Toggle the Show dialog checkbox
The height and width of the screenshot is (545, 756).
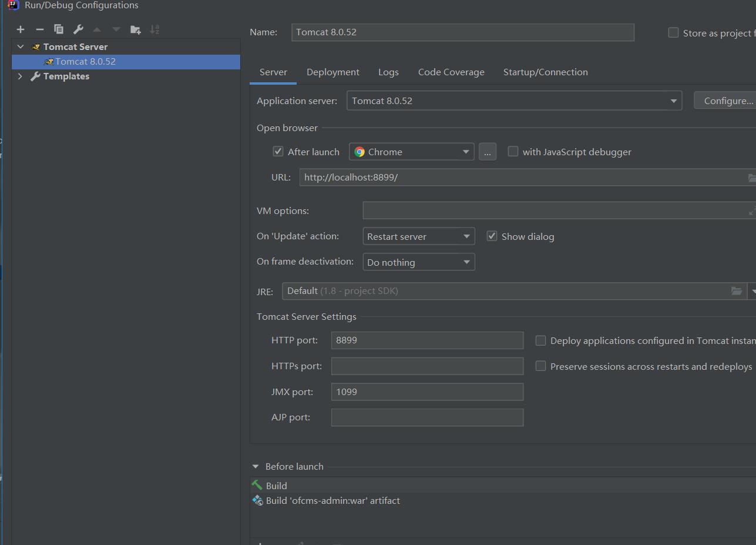tap(492, 236)
